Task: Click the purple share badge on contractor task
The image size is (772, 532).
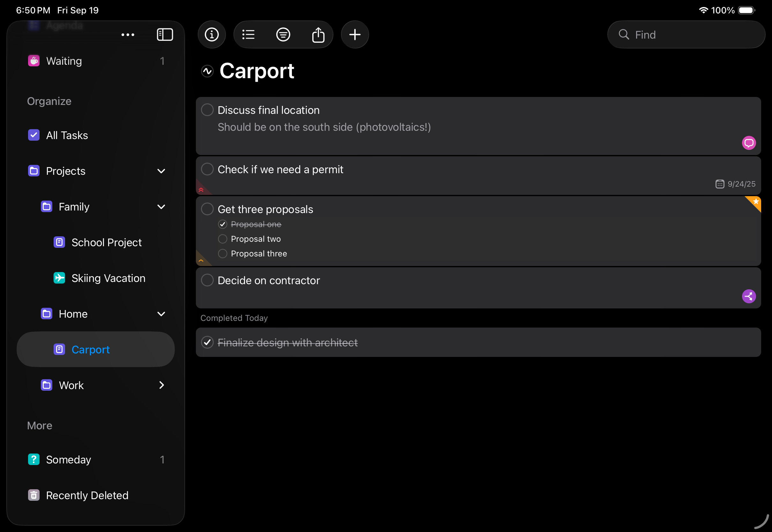Action: point(748,296)
